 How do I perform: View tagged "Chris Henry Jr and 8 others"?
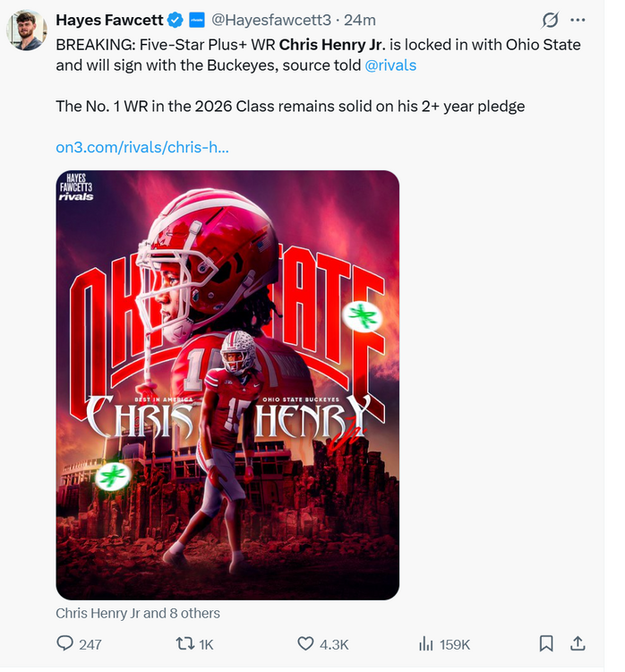(x=138, y=614)
